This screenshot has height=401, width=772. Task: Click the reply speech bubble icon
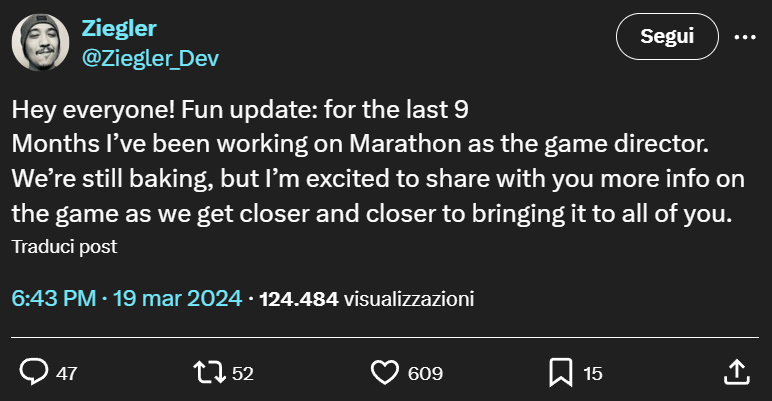click(x=35, y=373)
